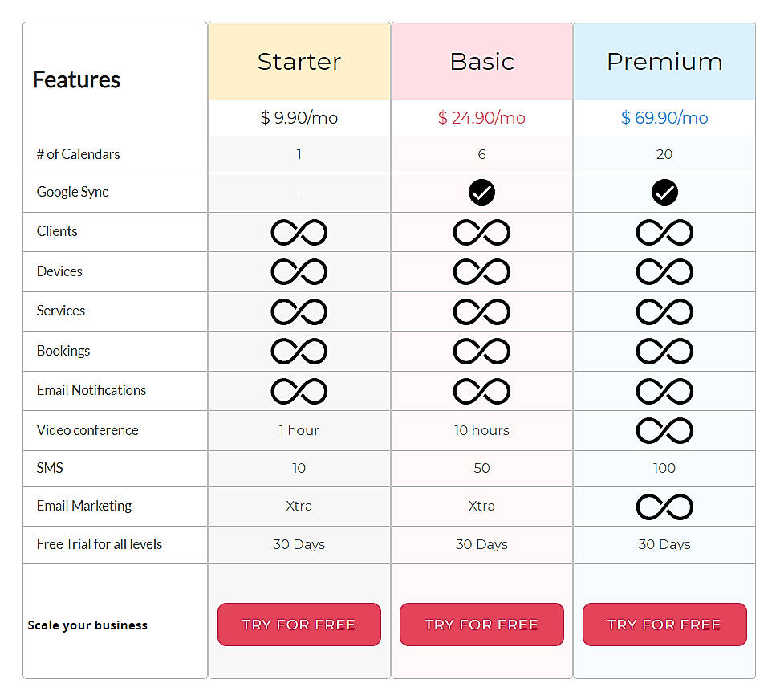Select the Premium plan header
780x700 pixels.
coord(664,60)
